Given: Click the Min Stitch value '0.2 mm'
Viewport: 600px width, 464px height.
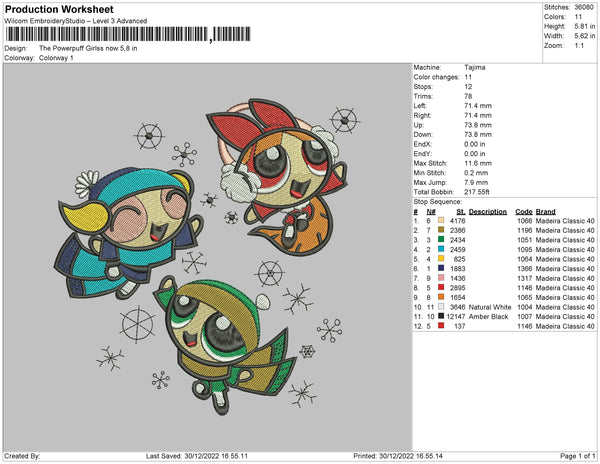Looking at the screenshot, I should [x=476, y=173].
